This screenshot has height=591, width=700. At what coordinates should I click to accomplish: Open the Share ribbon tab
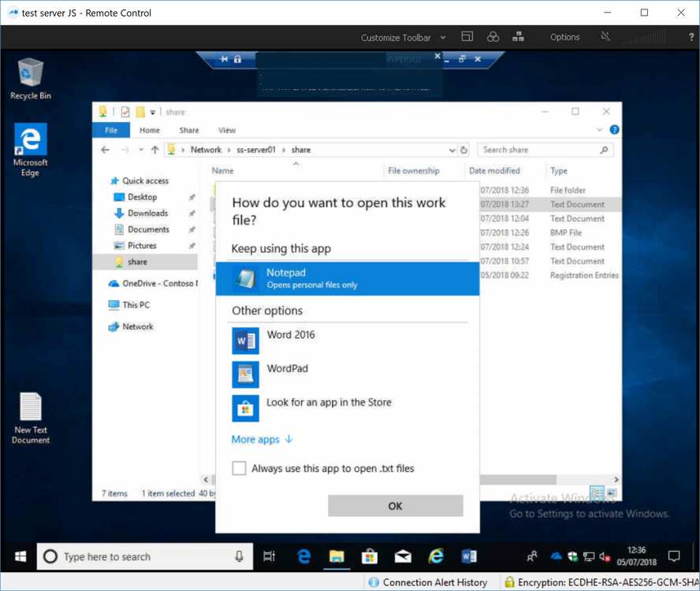(189, 130)
